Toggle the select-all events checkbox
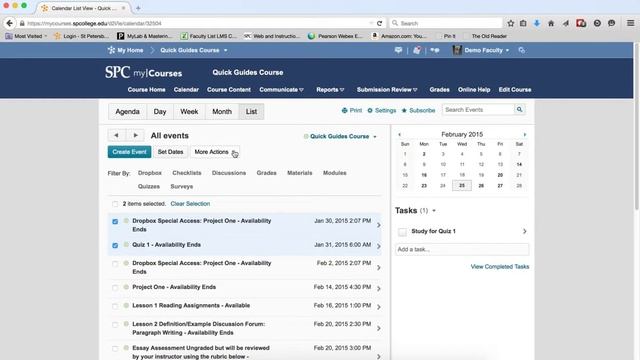This screenshot has width=640, height=360. 115,204
